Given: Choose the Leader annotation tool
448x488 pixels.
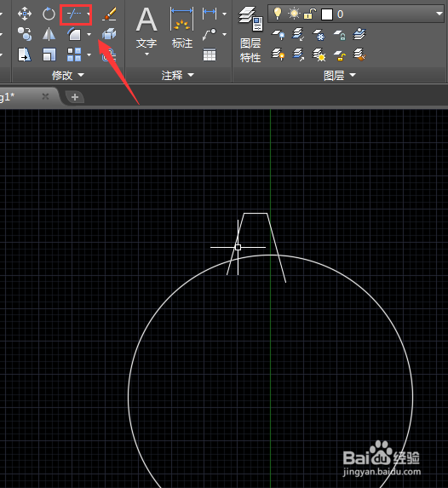Looking at the screenshot, I should pyautogui.click(x=210, y=34).
